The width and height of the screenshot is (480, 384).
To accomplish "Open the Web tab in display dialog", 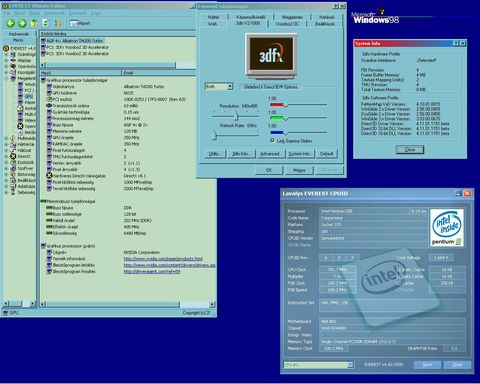I will click(x=212, y=24).
